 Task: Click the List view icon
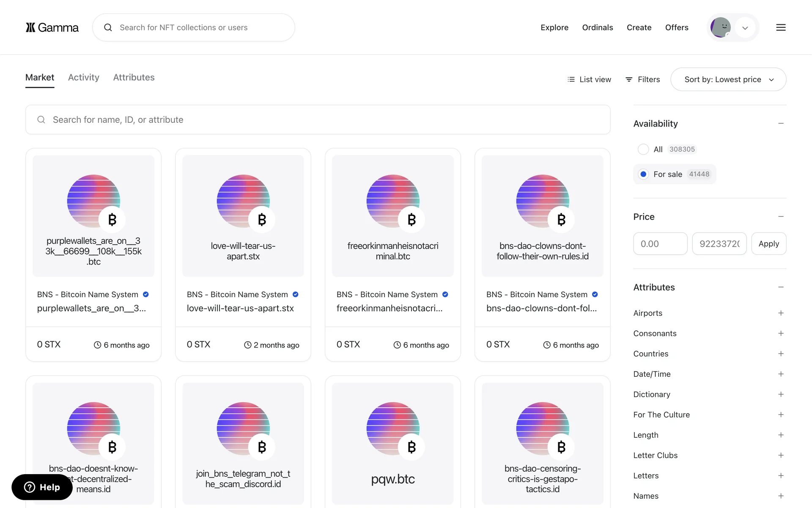click(x=571, y=80)
